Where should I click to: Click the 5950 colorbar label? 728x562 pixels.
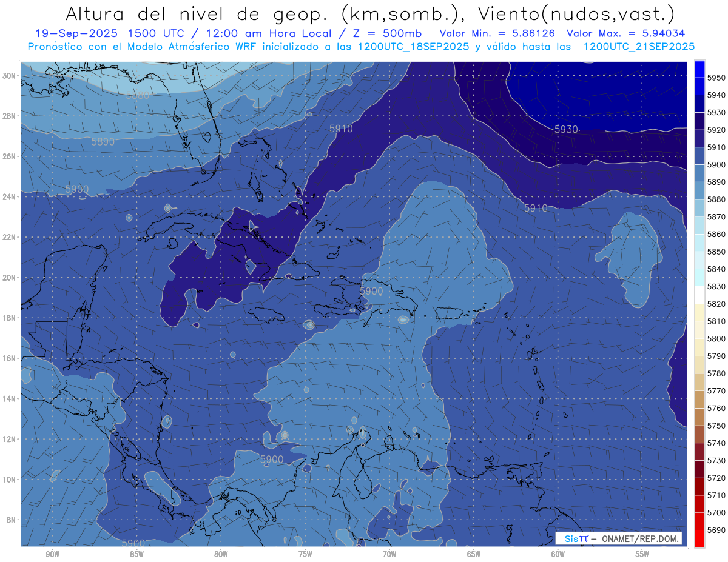tap(716, 78)
